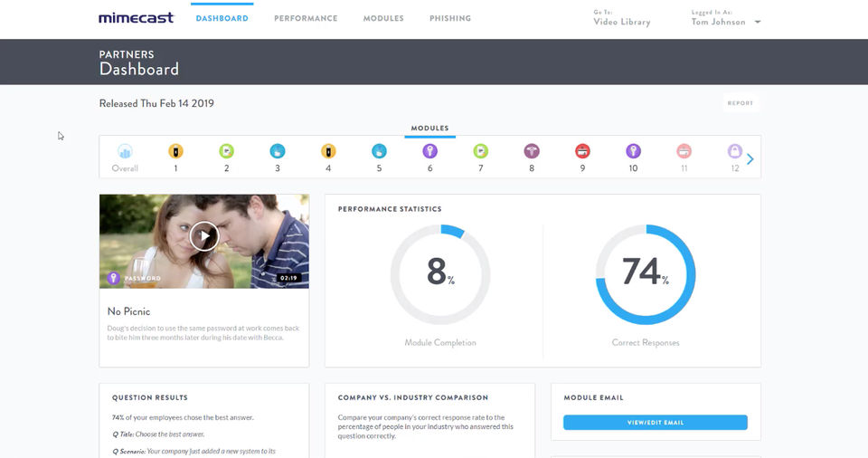Open module 8 icon

[x=532, y=151]
